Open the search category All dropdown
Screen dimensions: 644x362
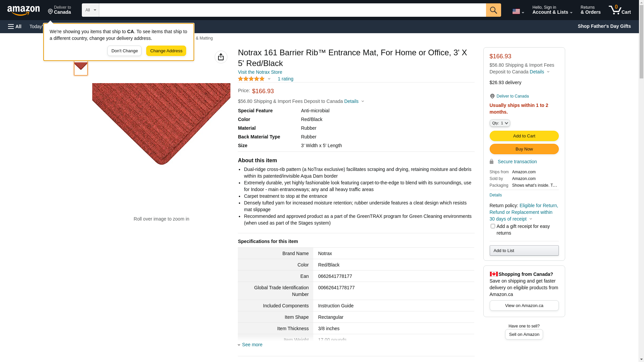(x=91, y=10)
